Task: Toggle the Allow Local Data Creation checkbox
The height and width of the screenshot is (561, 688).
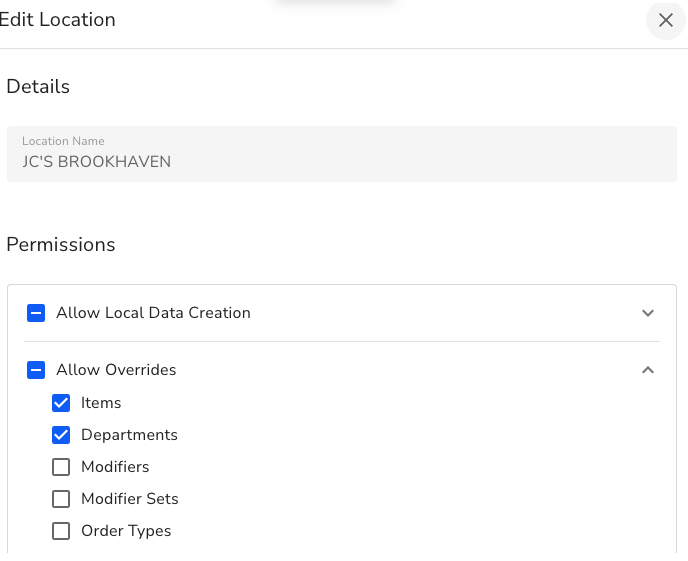Action: (36, 313)
